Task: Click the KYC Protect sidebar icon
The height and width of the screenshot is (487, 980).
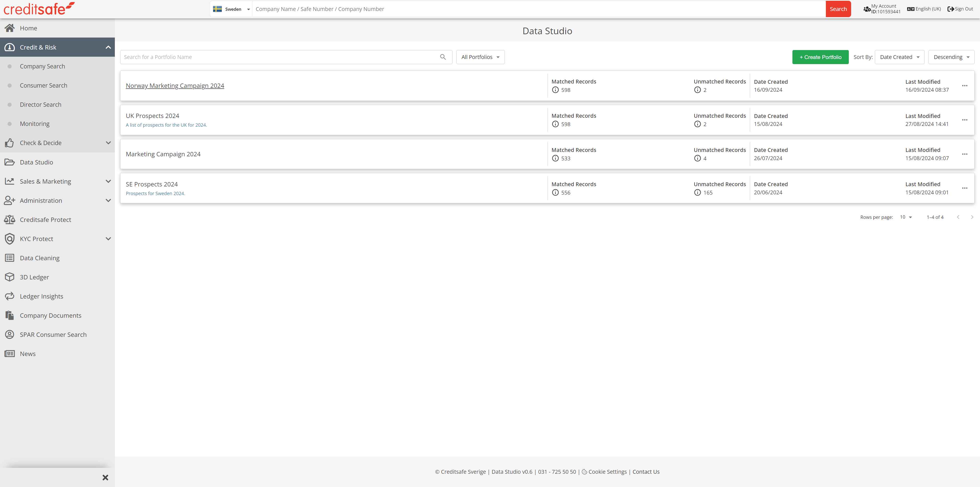Action: [10, 239]
